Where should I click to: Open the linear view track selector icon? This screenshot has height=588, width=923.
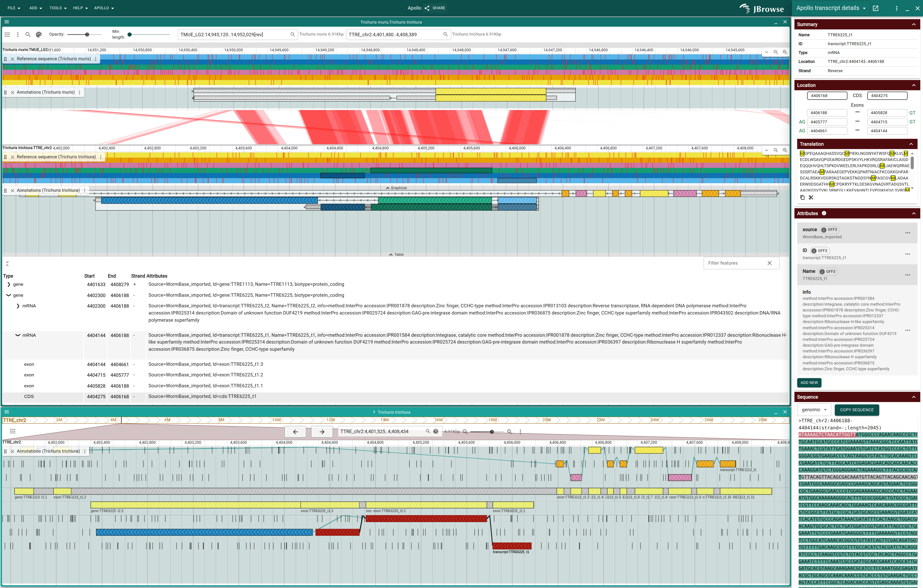(13, 431)
